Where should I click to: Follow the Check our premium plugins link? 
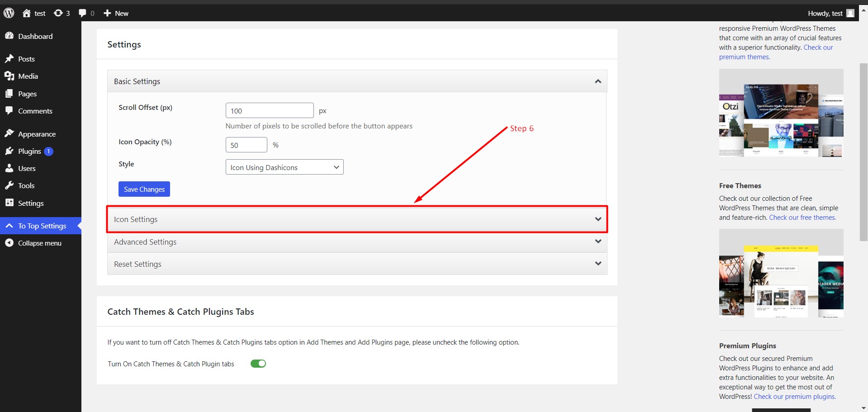tap(795, 397)
